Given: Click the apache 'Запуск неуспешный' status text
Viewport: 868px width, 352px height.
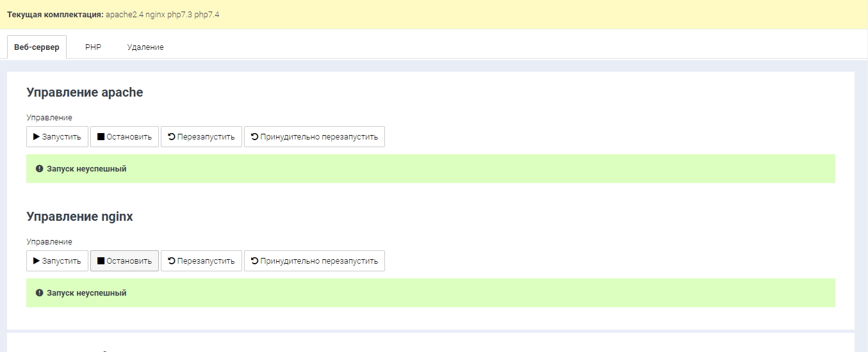Looking at the screenshot, I should pos(86,169).
